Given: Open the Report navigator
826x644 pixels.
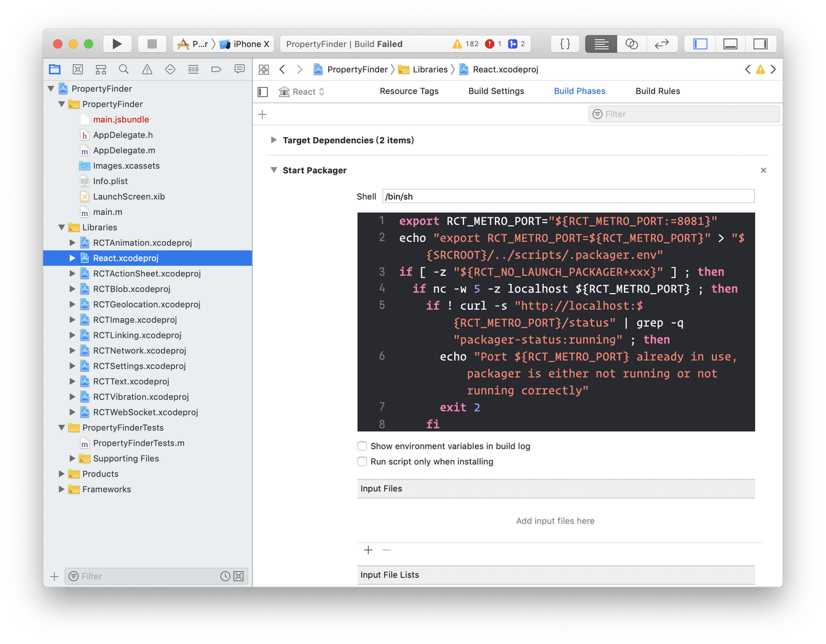Looking at the screenshot, I should pyautogui.click(x=239, y=69).
